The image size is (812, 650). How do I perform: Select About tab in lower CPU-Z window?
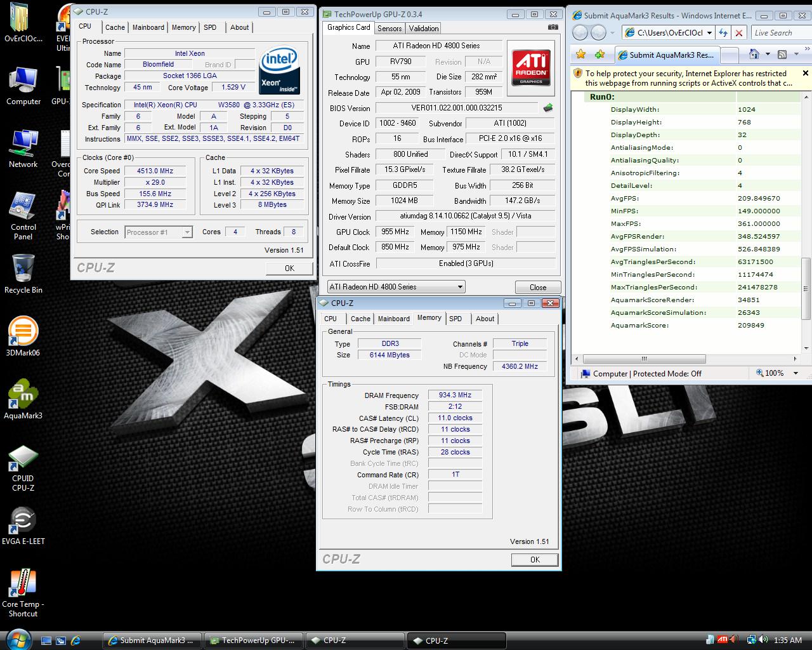[485, 319]
